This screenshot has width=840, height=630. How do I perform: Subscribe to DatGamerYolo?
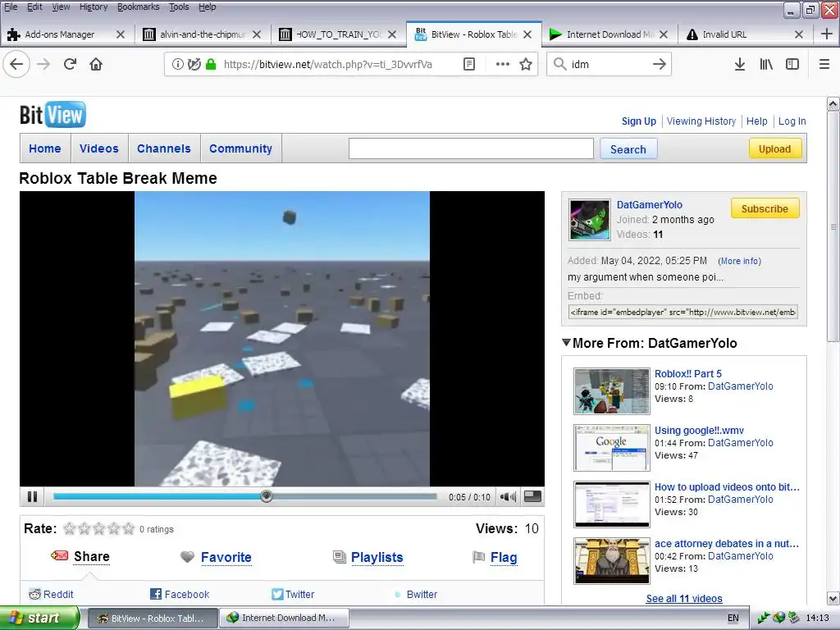coord(765,208)
